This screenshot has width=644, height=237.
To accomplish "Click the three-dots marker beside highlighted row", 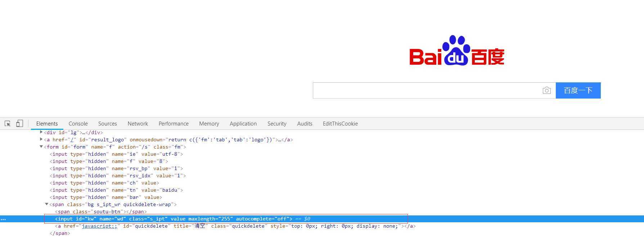I will [x=3, y=219].
